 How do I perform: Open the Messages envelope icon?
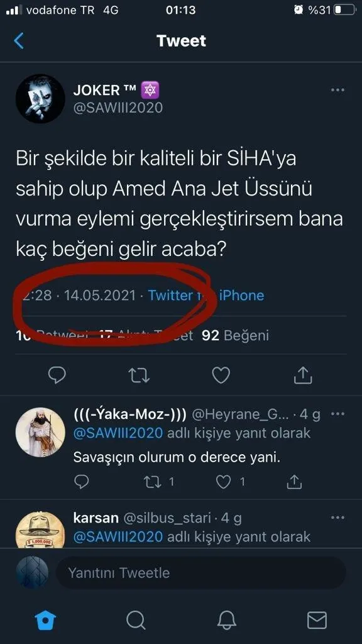[317, 619]
